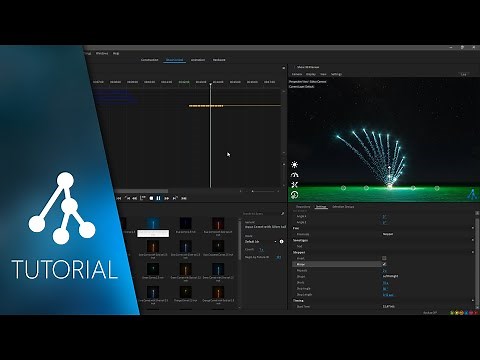Viewport: 480px width, 360px height.
Task: Click the library search field
Action: (x=262, y=214)
